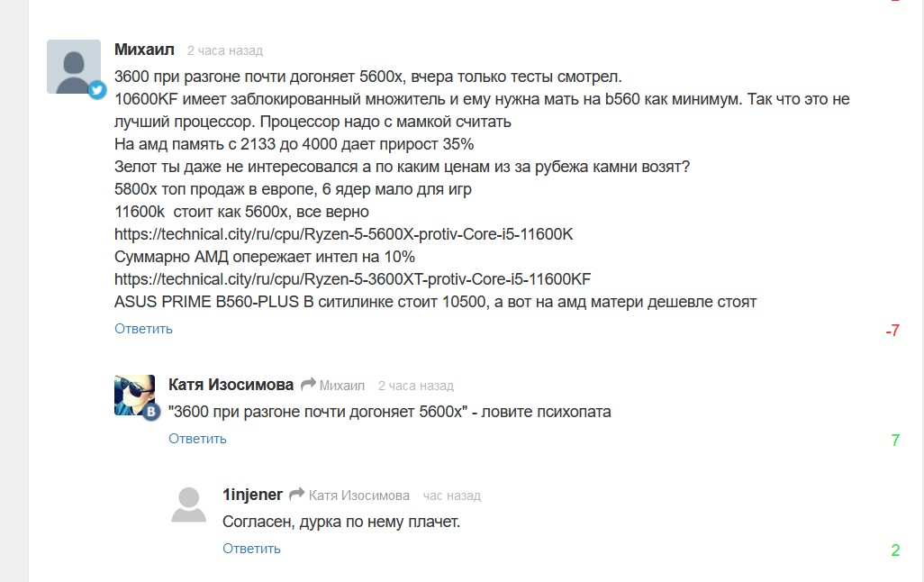
Task: Open Катя Изосимова's username link
Action: point(231,385)
